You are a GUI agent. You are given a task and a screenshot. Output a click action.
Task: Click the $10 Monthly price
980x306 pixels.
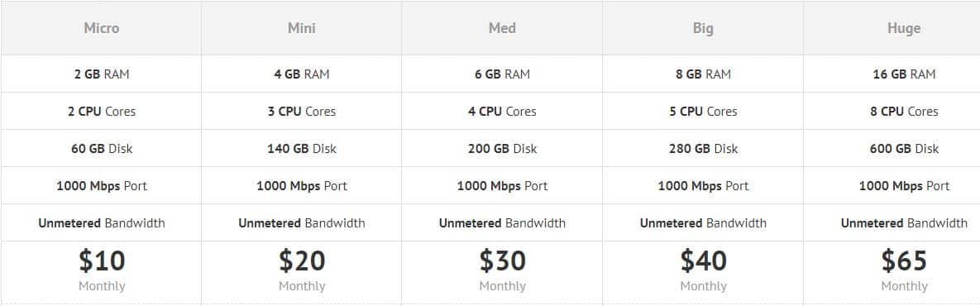tap(101, 270)
